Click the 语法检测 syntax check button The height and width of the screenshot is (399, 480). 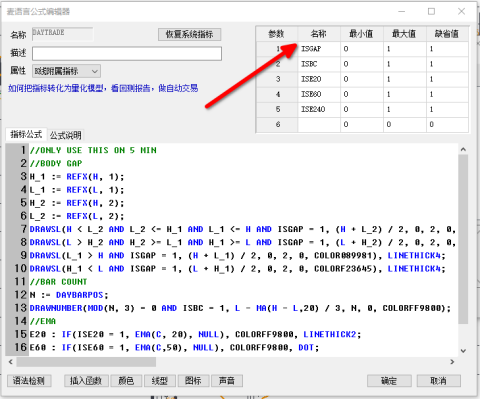tap(29, 380)
